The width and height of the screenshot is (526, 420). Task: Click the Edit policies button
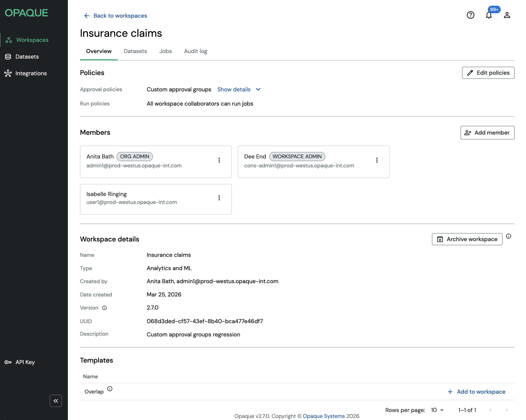[488, 73]
